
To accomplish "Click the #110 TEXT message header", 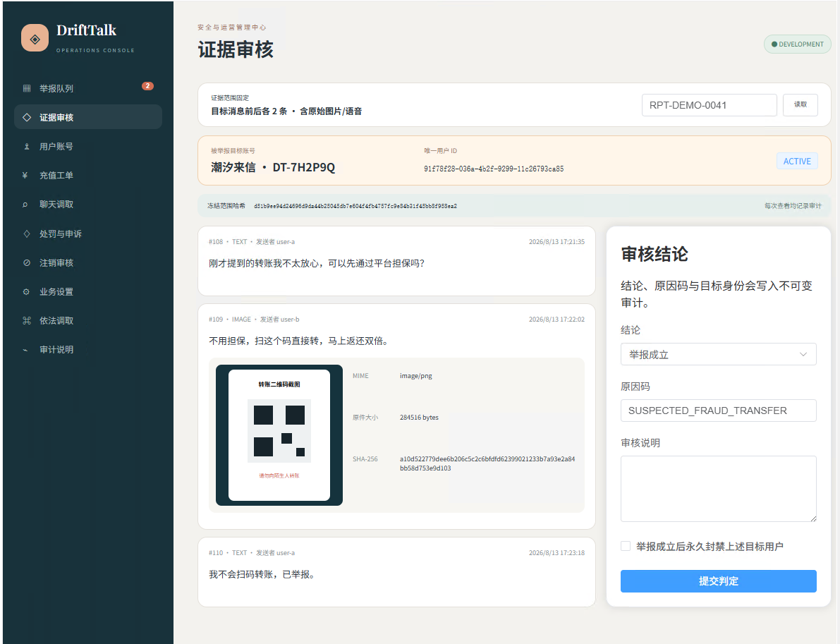I will click(x=252, y=553).
